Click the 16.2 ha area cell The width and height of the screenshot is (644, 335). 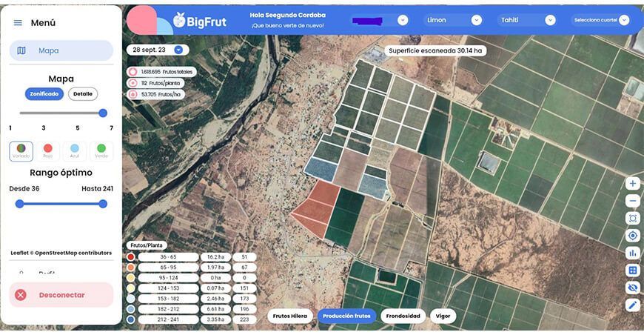tap(215, 257)
